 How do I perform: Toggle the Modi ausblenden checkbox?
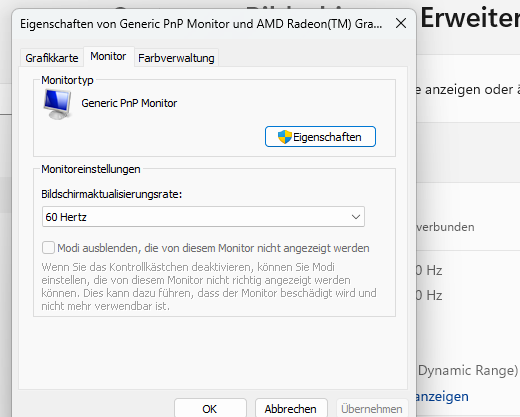(48, 248)
